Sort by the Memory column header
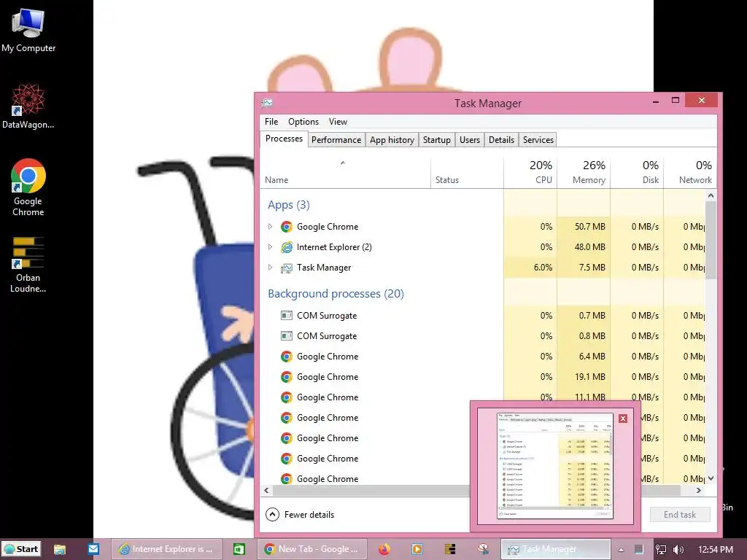 [584, 172]
